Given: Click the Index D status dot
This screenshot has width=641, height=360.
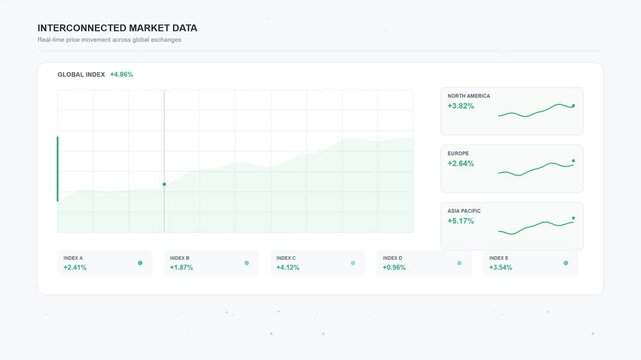Looking at the screenshot, I should click(x=459, y=263).
